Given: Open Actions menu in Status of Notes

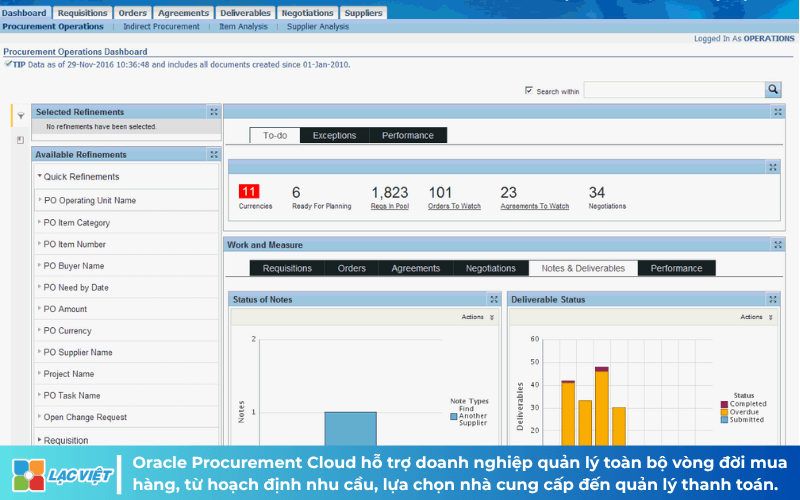Looking at the screenshot, I should [478, 317].
